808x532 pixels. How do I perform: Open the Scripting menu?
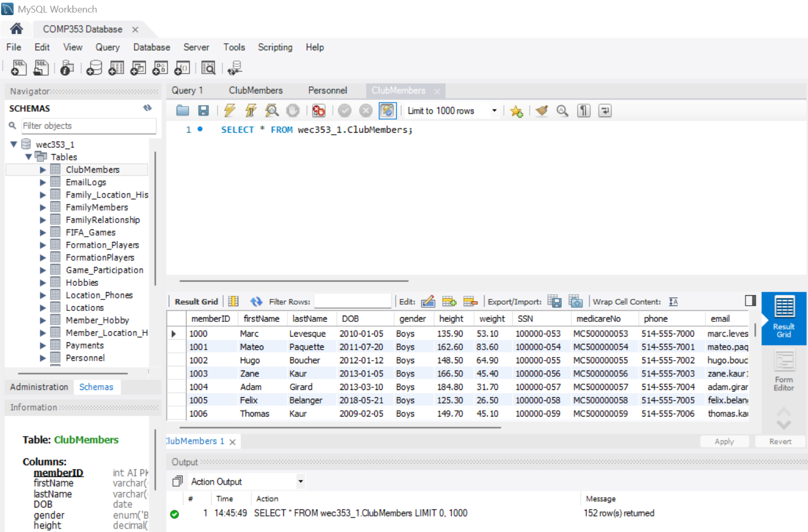coord(275,47)
